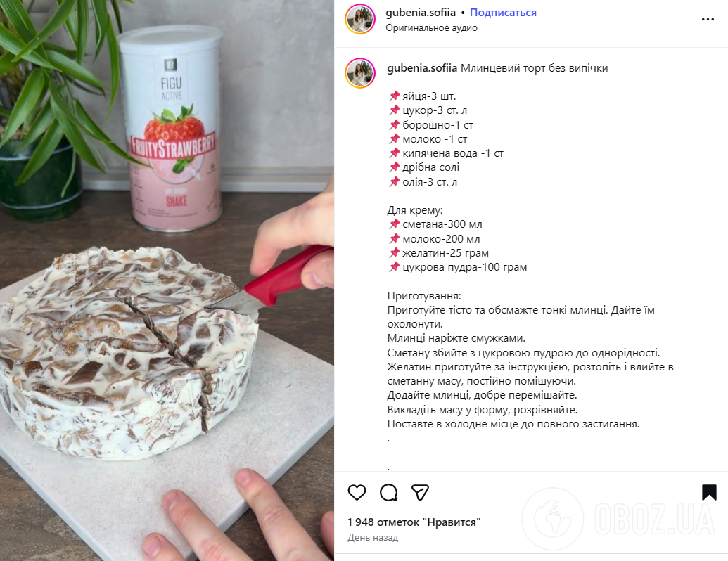Image resolution: width=728 pixels, height=561 pixels.
Task: Click the pancake cake video preview
Action: point(167,280)
